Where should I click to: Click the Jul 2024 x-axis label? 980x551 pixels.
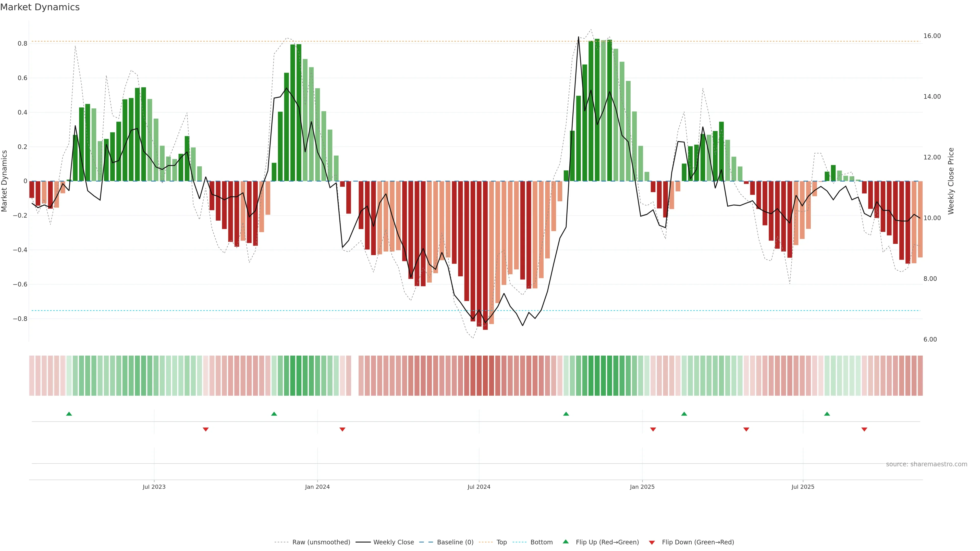click(479, 487)
